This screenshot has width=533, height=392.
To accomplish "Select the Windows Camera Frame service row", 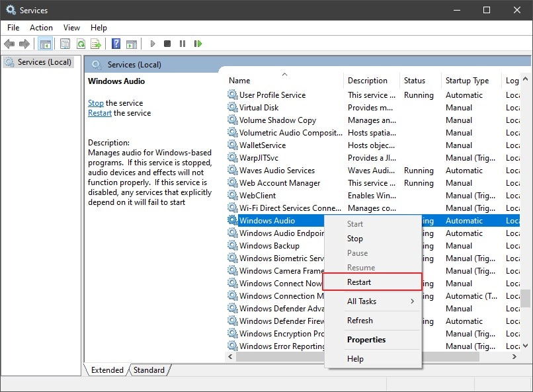I will pos(276,271).
